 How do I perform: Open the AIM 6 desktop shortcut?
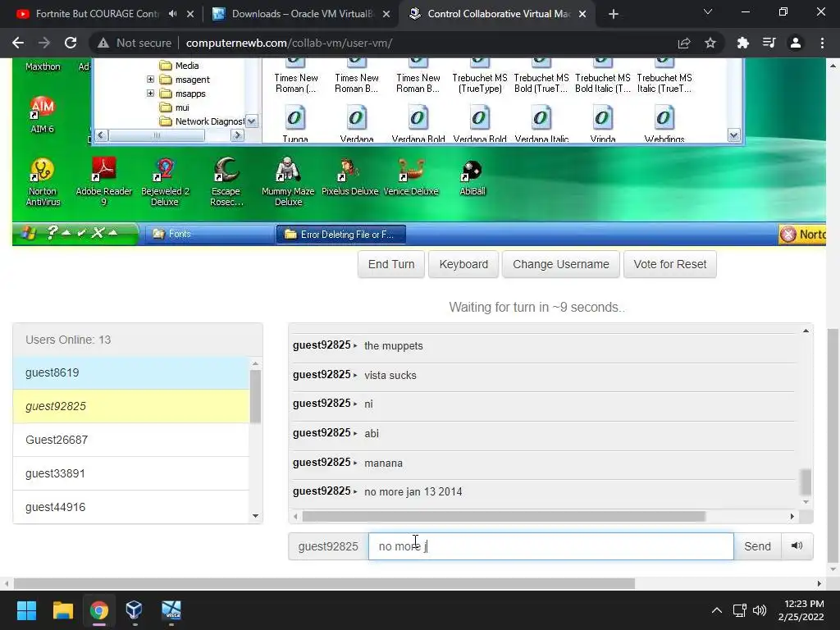pos(43,113)
